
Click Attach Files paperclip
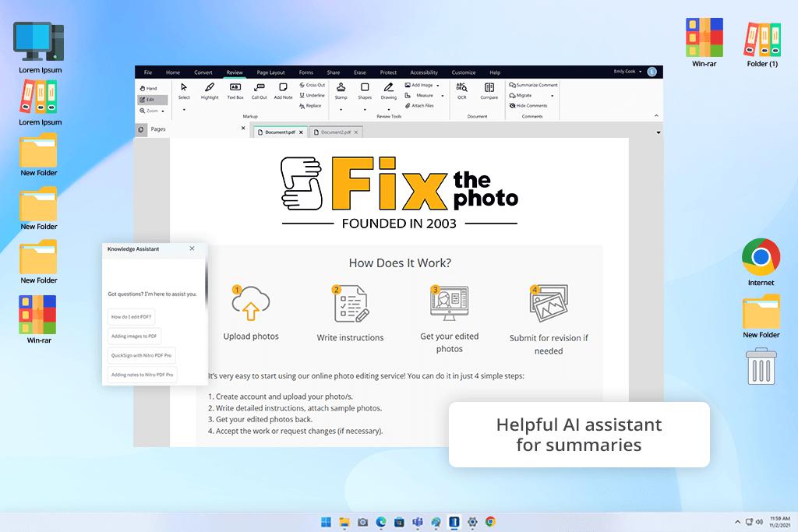419,106
